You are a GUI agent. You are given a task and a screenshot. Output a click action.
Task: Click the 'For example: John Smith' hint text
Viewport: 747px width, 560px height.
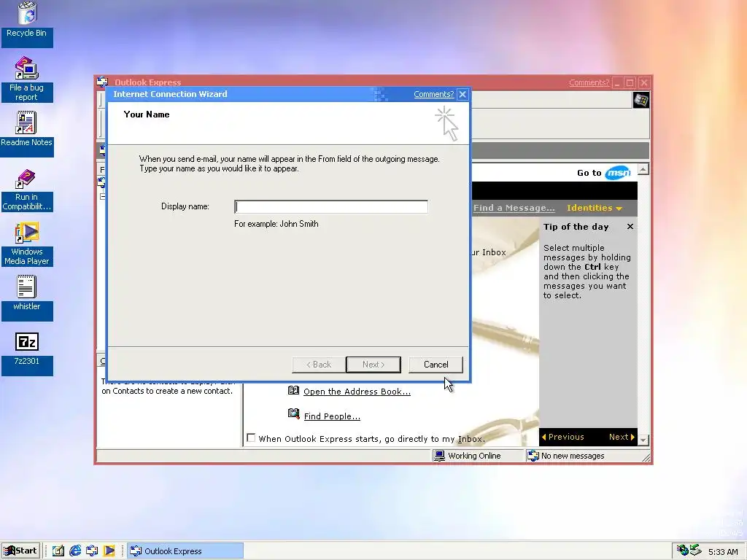[x=276, y=224]
